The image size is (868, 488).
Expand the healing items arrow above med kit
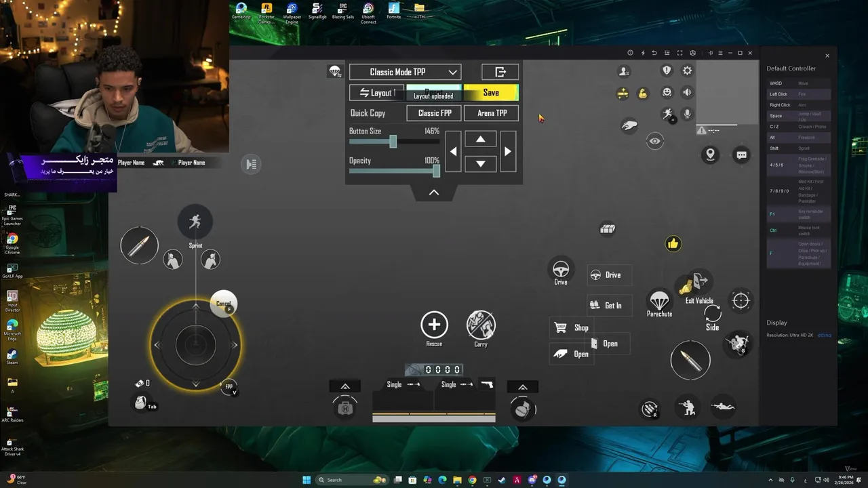pyautogui.click(x=345, y=386)
